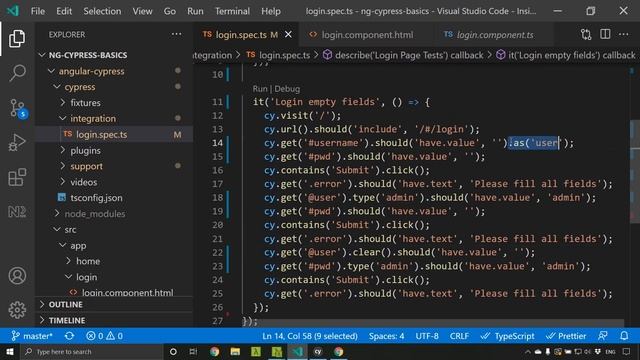
Task: Open the Extensions view
Action: 17,177
